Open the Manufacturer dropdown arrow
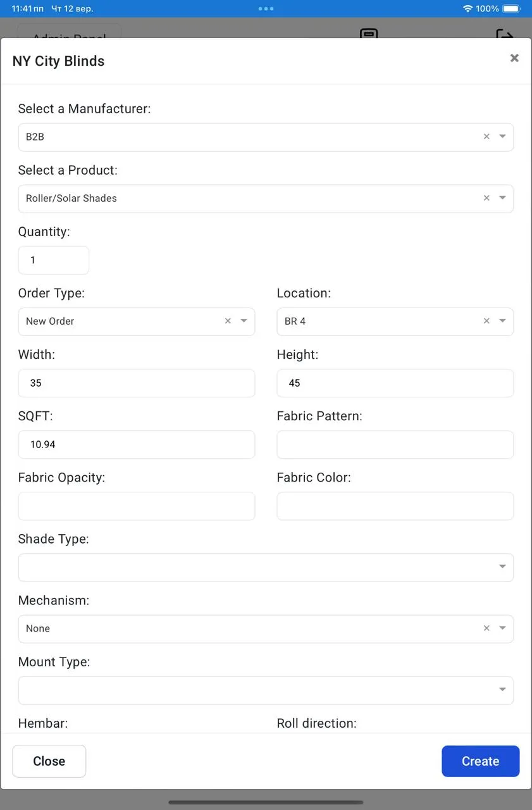The height and width of the screenshot is (810, 532). 502,137
